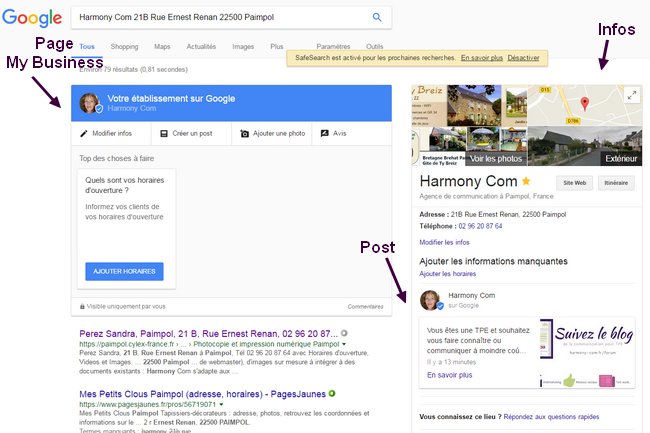
Task: Open Outils menu
Action: point(375,46)
